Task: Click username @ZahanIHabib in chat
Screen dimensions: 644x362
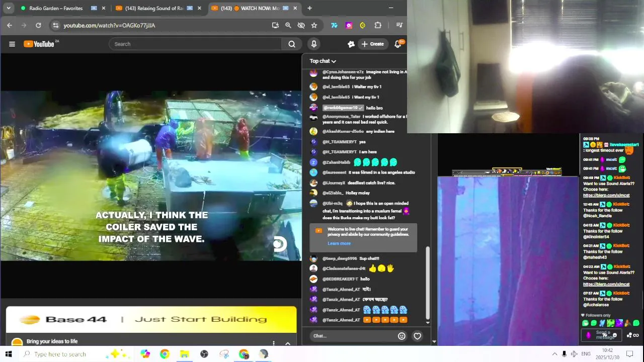Action: click(336, 162)
